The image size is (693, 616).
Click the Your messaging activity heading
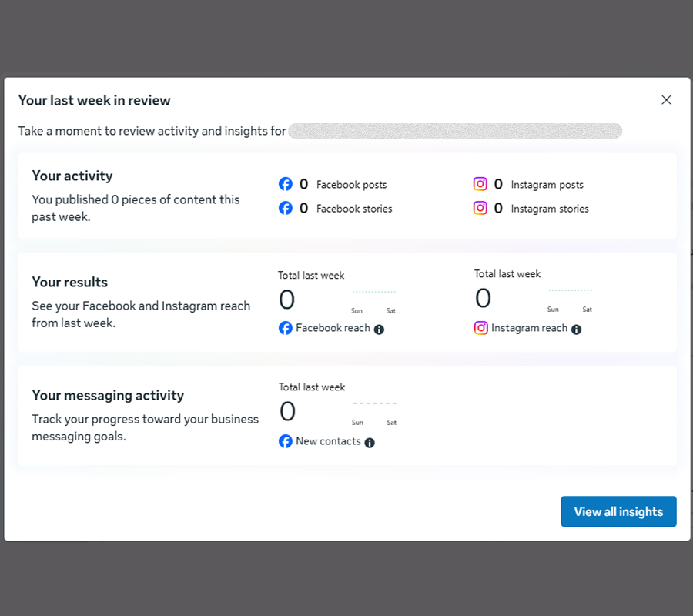pyautogui.click(x=108, y=395)
